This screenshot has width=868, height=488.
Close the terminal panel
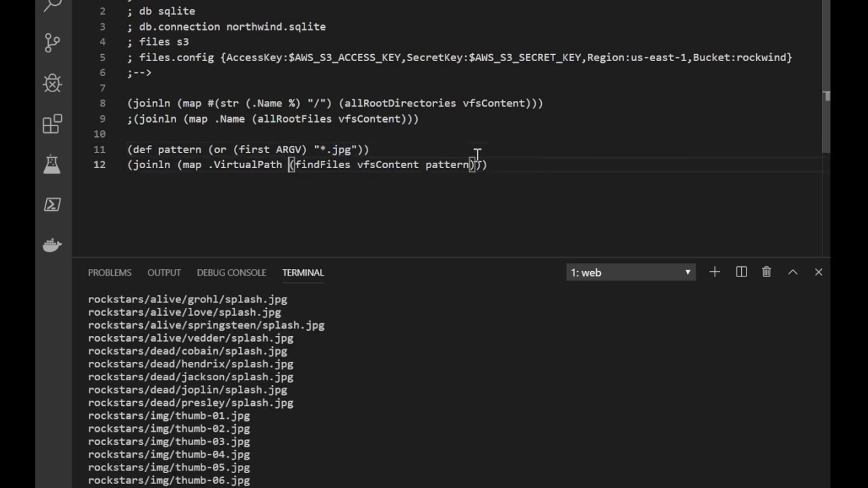[818, 272]
